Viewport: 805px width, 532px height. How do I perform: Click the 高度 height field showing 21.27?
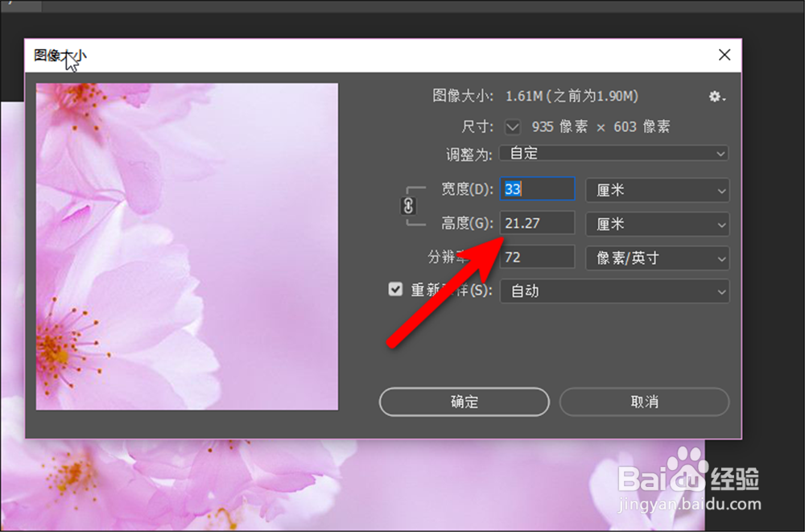coord(537,223)
